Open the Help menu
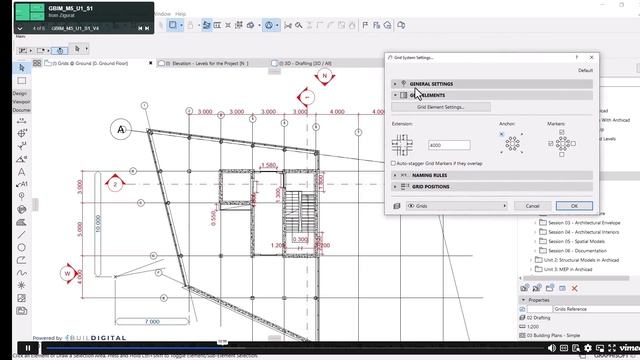The height and width of the screenshot is (360, 640). (x=180, y=14)
